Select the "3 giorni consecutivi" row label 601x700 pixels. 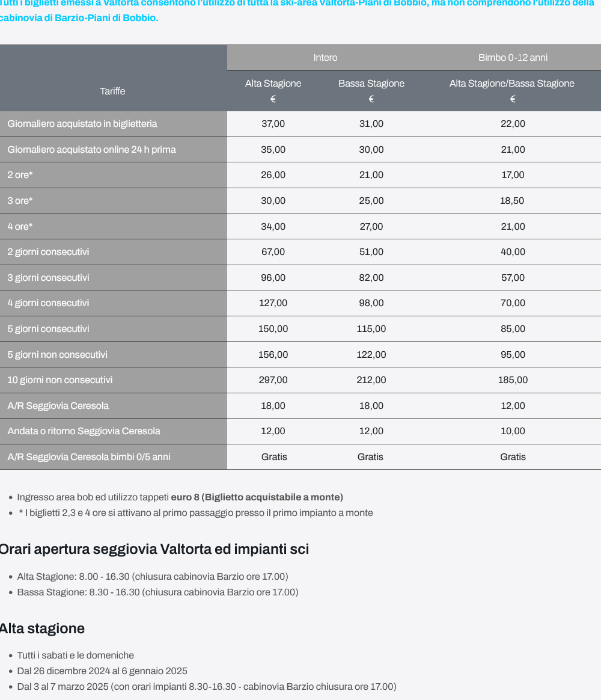pos(48,278)
